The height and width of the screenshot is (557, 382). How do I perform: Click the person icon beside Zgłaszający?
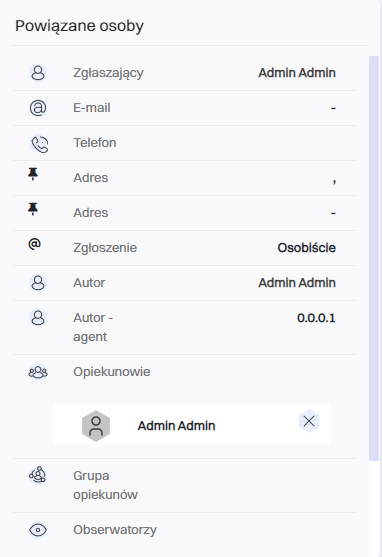tap(38, 73)
